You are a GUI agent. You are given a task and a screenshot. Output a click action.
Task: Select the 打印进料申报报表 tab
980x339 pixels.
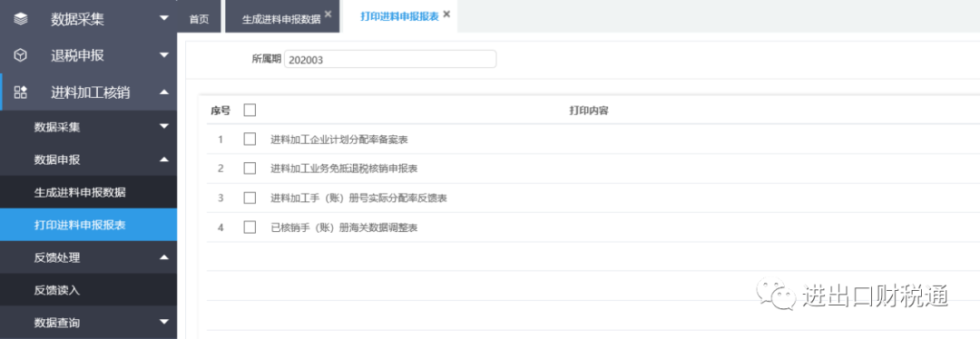point(399,17)
